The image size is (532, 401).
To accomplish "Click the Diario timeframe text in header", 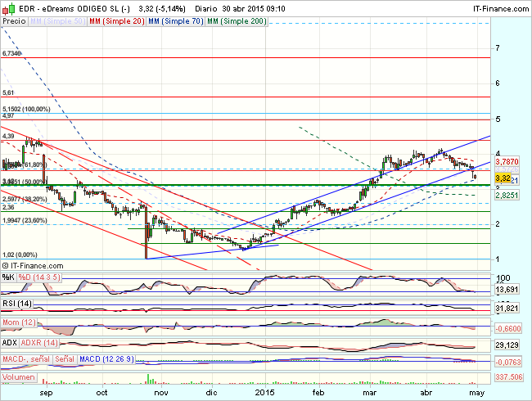I will coord(206,9).
